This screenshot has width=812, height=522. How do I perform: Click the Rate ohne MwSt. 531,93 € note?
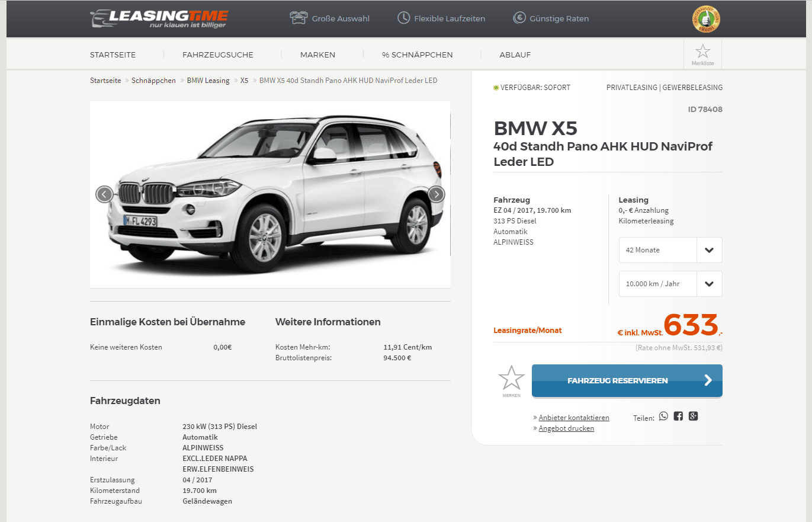coord(679,348)
